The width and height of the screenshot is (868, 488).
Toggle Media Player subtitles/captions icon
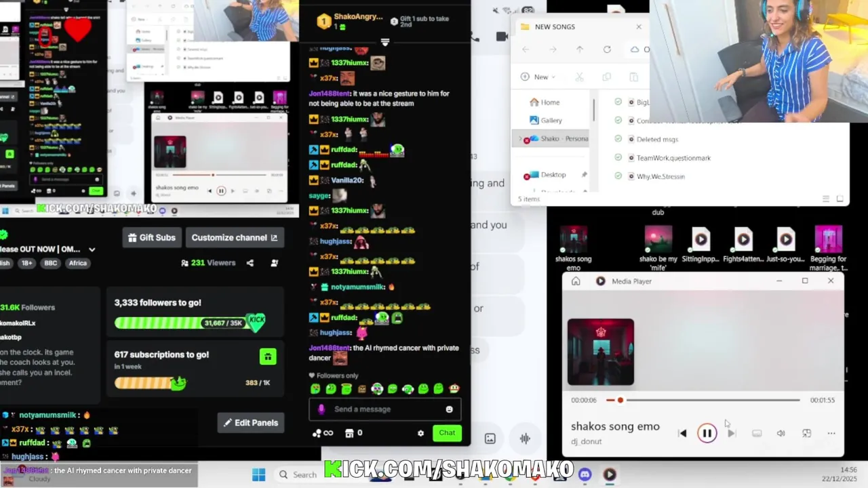pyautogui.click(x=757, y=434)
